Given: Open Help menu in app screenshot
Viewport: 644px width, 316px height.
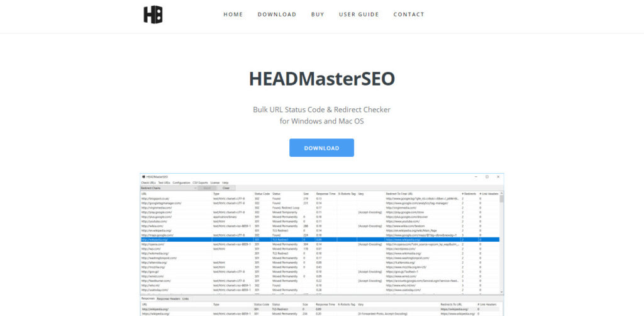Looking at the screenshot, I should [x=226, y=183].
